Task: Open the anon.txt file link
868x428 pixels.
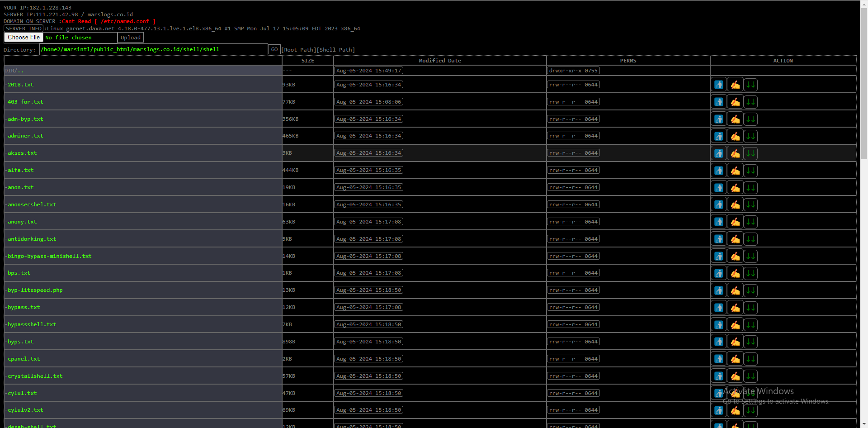Action: [x=20, y=187]
